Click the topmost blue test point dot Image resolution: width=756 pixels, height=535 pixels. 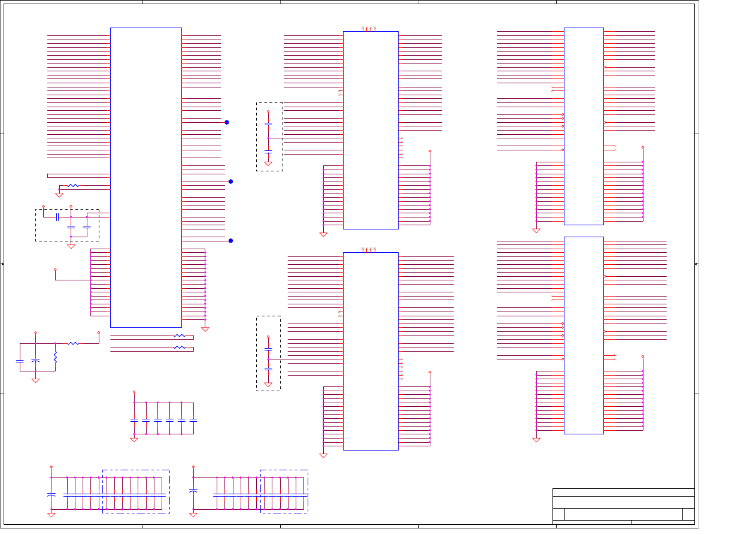tap(227, 122)
